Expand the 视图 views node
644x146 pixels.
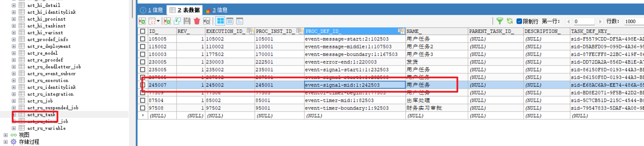tap(5, 135)
